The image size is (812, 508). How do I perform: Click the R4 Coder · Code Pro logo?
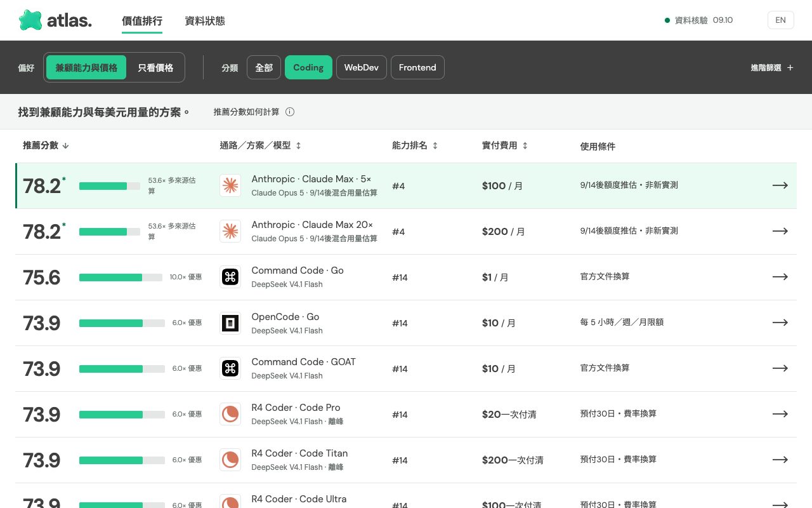click(230, 414)
